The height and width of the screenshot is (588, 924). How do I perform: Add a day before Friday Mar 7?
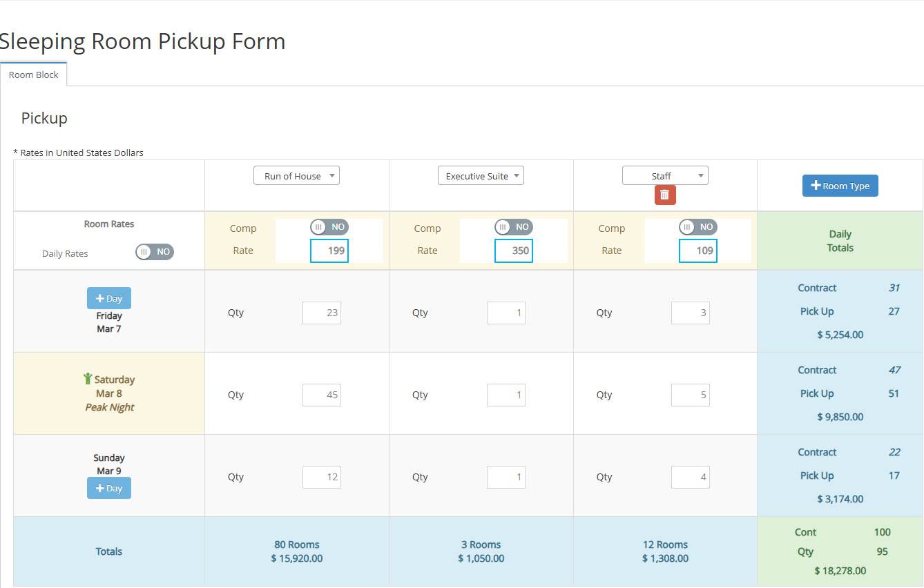pyautogui.click(x=108, y=298)
